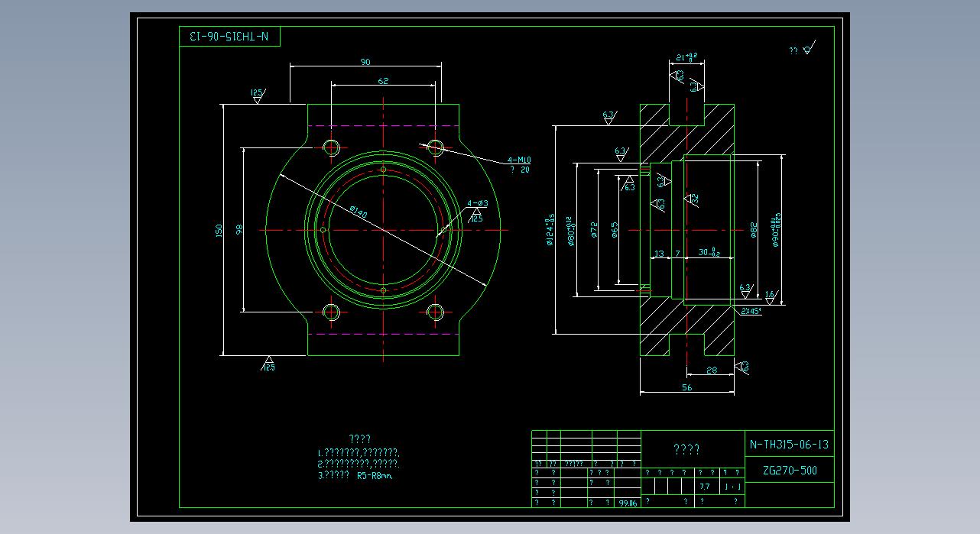
Task: Select the ø82 bore diameter dimension
Action: coord(753,229)
